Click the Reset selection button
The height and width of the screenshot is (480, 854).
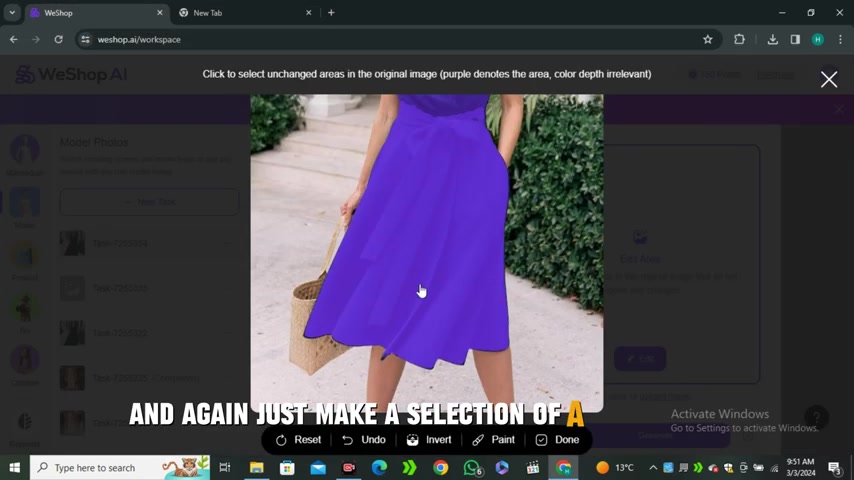(x=298, y=440)
